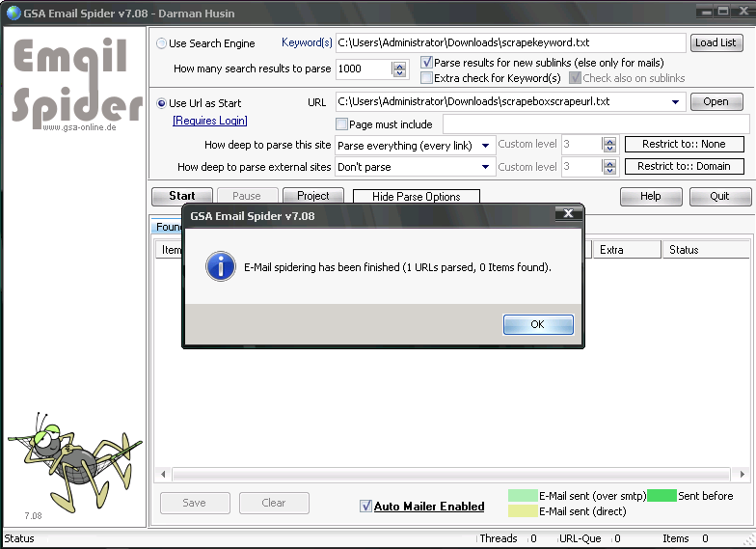This screenshot has width=756, height=549.
Task: Click the Open button next to URL
Action: (x=715, y=102)
